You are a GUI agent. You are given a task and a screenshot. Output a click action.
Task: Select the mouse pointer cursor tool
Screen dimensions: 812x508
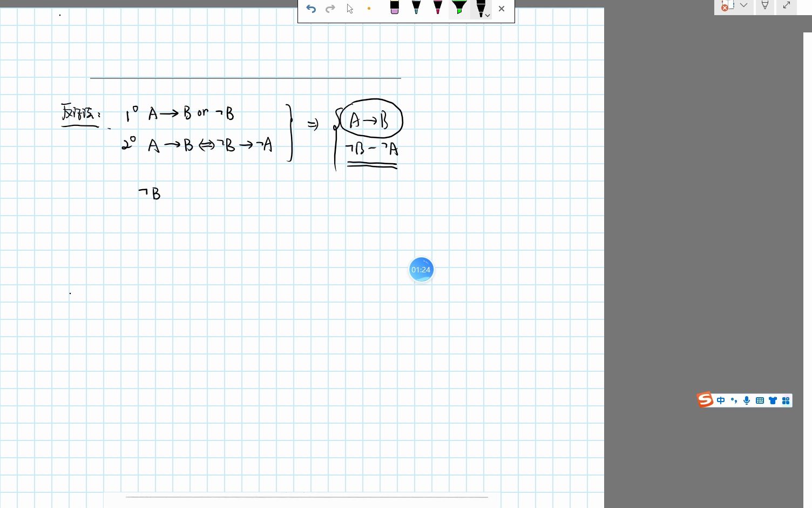pos(350,9)
